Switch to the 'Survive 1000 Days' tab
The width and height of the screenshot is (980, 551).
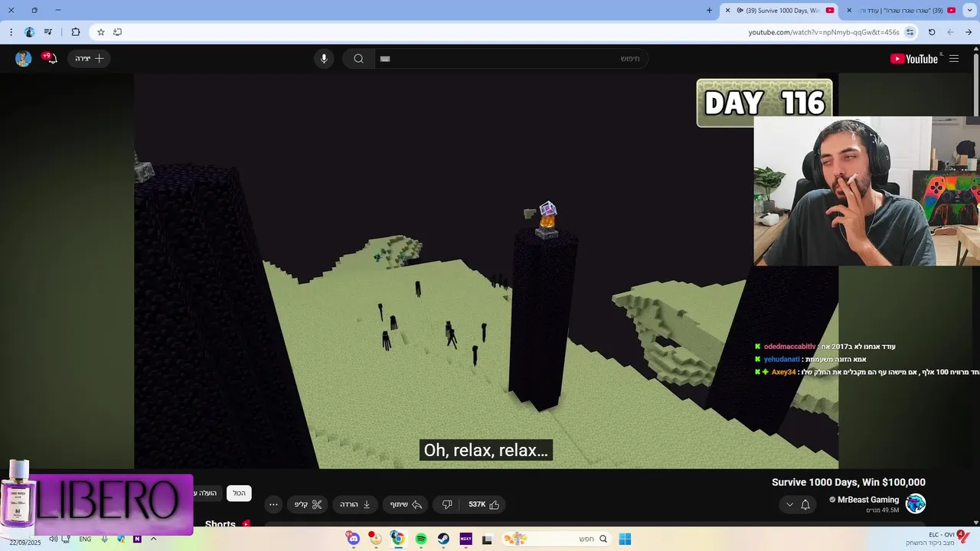(x=779, y=10)
